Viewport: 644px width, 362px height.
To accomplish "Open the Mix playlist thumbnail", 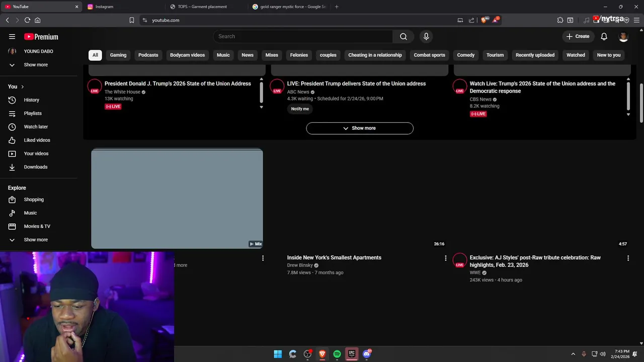I will (x=177, y=199).
